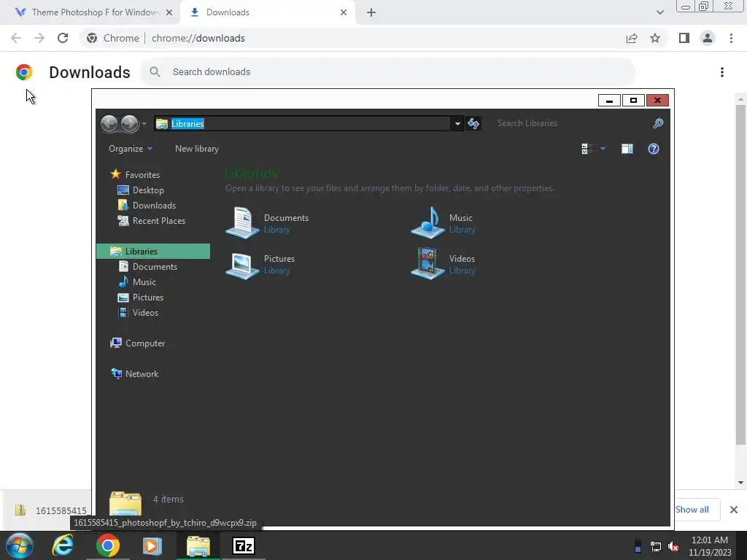Select the Videos library icon
This screenshot has height=560, width=747.
click(x=427, y=264)
